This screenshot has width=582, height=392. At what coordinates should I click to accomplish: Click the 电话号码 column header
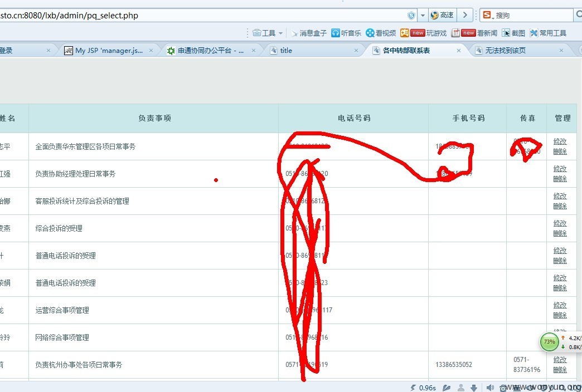(x=354, y=118)
